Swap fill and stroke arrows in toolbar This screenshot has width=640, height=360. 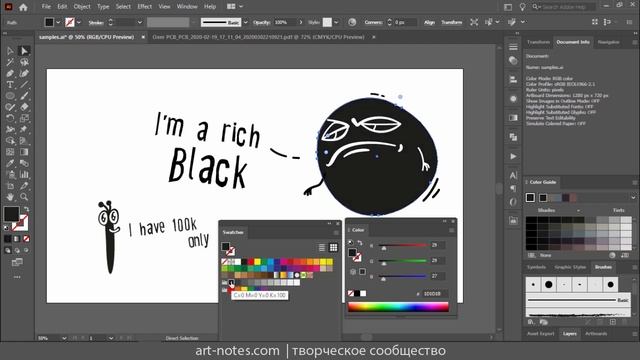point(26,209)
